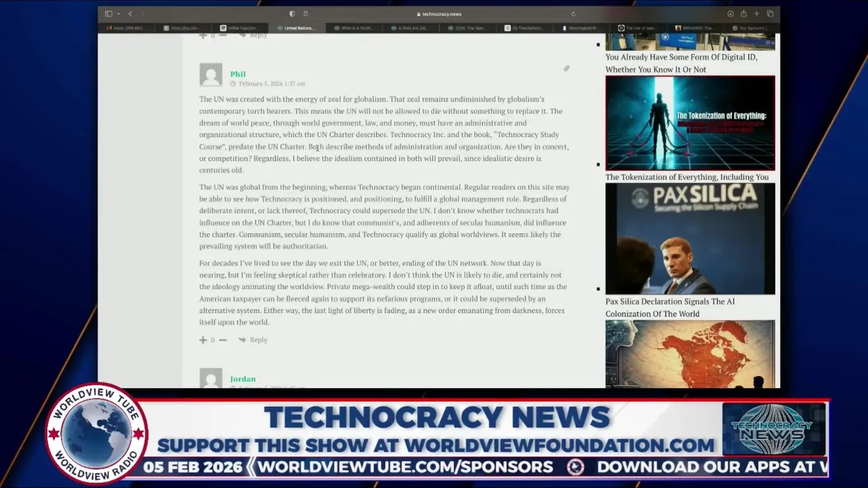This screenshot has width=868, height=488.
Task: Click SUPPORT THIS SHOW AT WORLDVIEWFOUNDATION.COM text
Action: pyautogui.click(x=436, y=445)
